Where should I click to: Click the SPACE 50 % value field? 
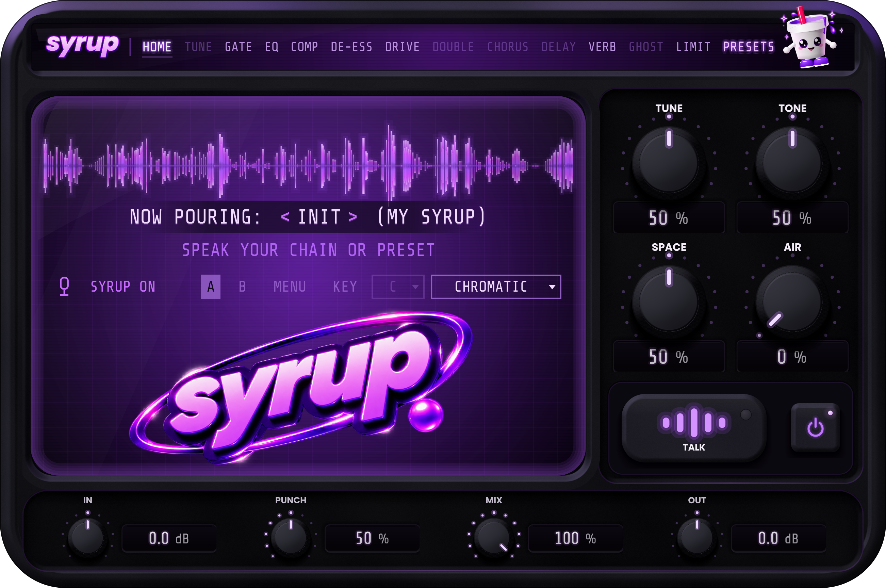tap(669, 357)
